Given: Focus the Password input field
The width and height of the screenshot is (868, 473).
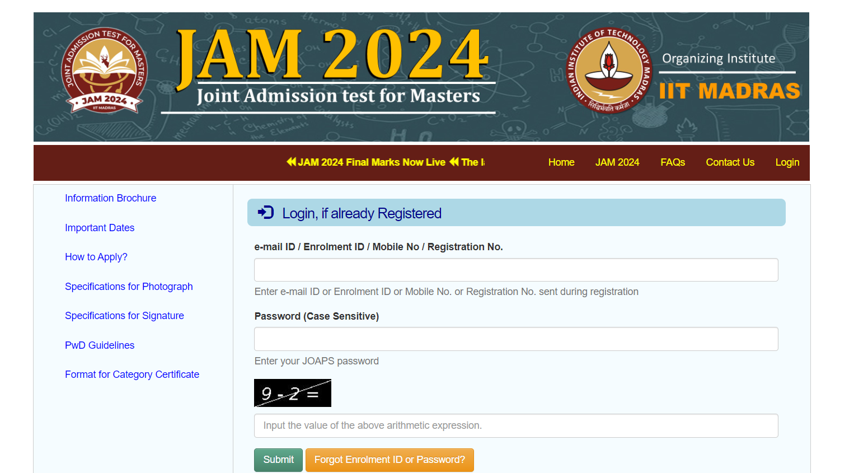Looking at the screenshot, I should (x=516, y=339).
